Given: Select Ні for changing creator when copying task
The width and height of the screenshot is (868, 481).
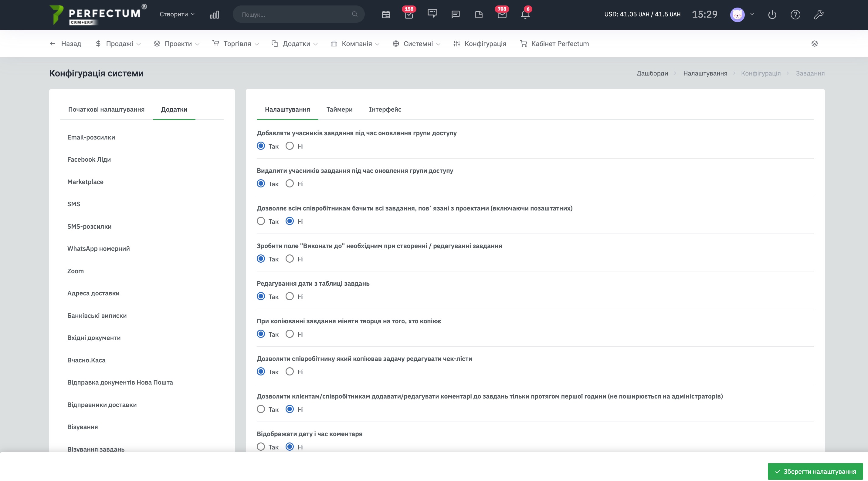Looking at the screenshot, I should (290, 334).
